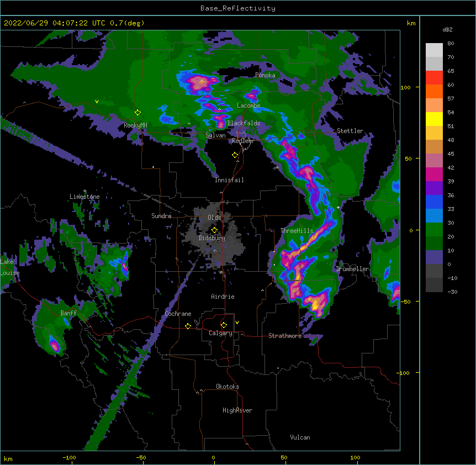
Task: Click the yellow marker near Cochrane
Action: (188, 326)
